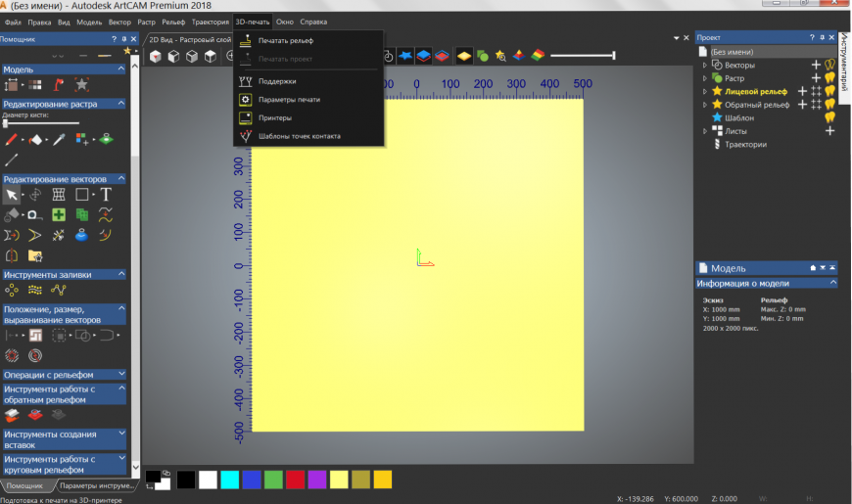Toggle the Обратный рельеф visibility light bulb
This screenshot has width=852, height=504.
[x=829, y=105]
